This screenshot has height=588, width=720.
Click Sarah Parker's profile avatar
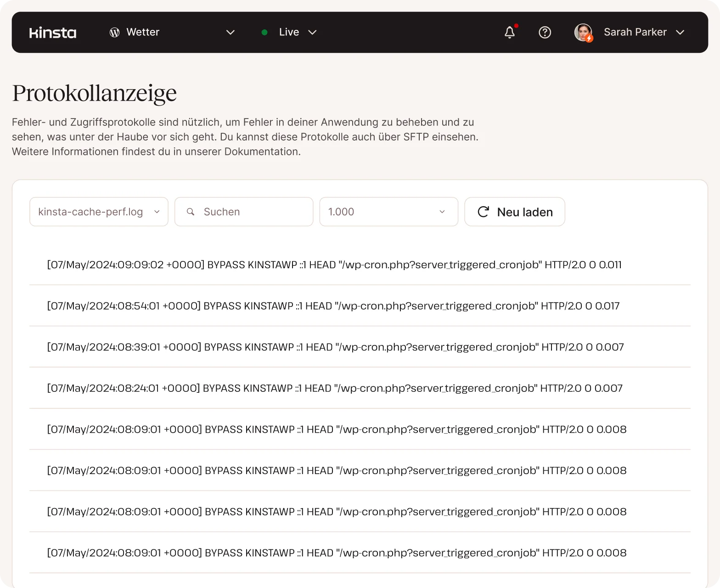[583, 32]
